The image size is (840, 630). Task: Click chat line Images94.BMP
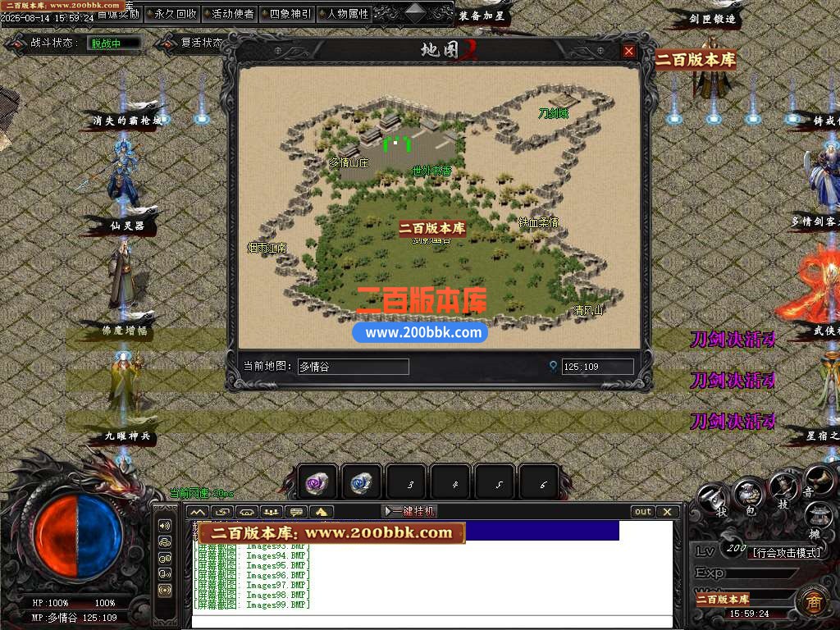[251, 556]
